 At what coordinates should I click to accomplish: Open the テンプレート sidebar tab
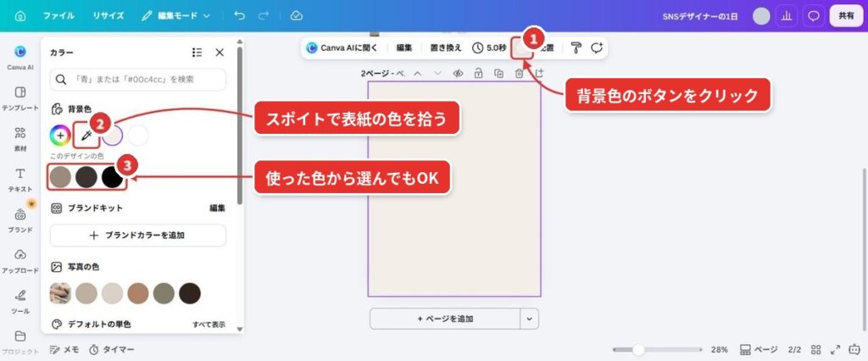click(20, 98)
